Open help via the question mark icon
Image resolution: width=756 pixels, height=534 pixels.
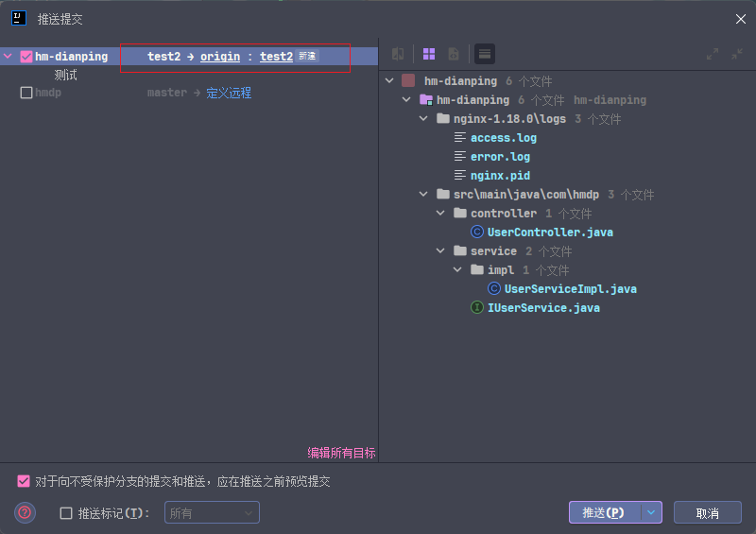pos(26,512)
